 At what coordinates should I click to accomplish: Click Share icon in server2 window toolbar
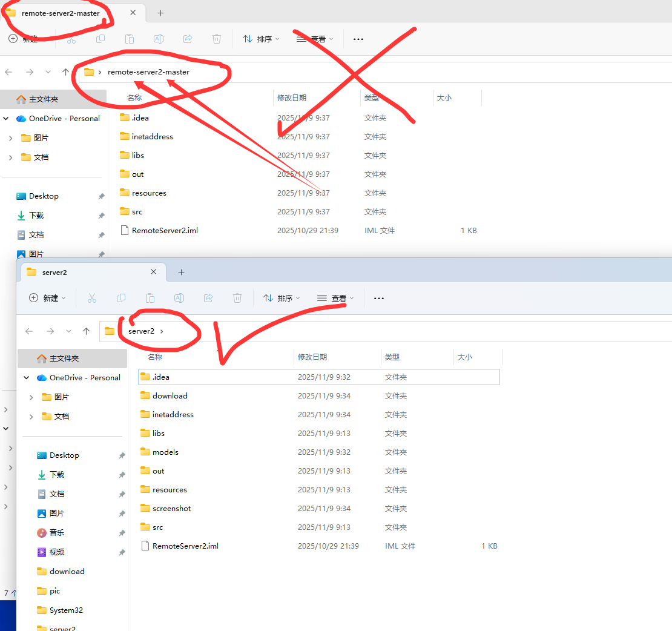(x=208, y=298)
